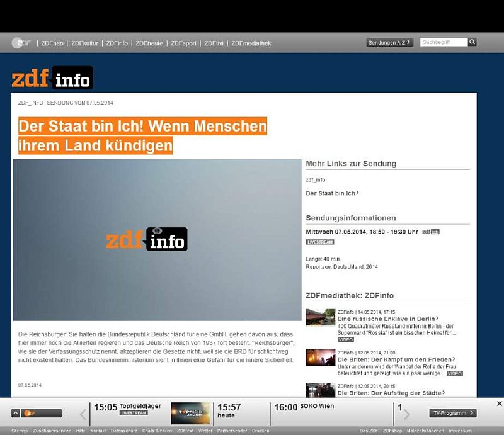This screenshot has height=435, width=504.
Task: Open the Sendungen A-Z dropdown
Action: click(x=389, y=42)
